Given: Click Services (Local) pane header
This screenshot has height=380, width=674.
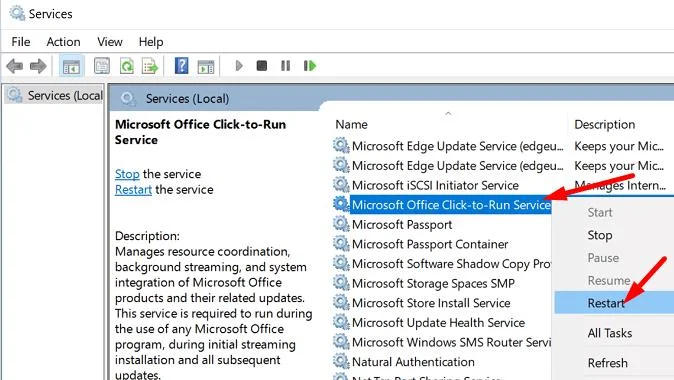Looking at the screenshot, I should 187,98.
